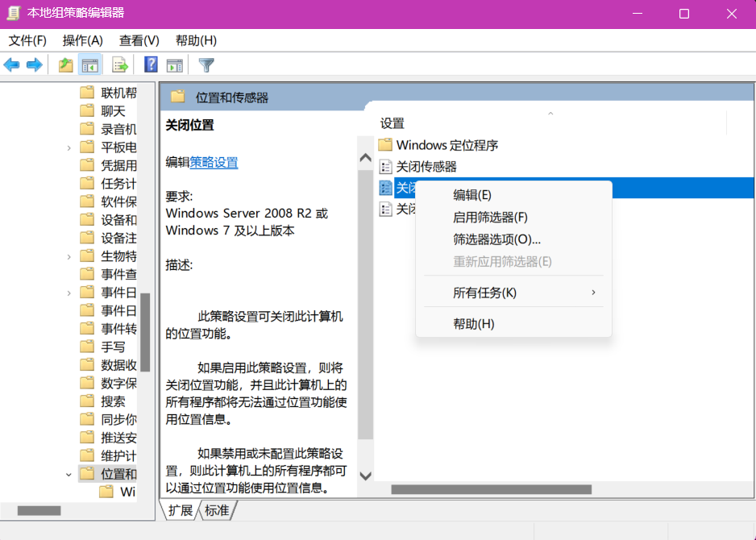
Task: Select the 凭据用 tree item
Action: pyautogui.click(x=118, y=165)
